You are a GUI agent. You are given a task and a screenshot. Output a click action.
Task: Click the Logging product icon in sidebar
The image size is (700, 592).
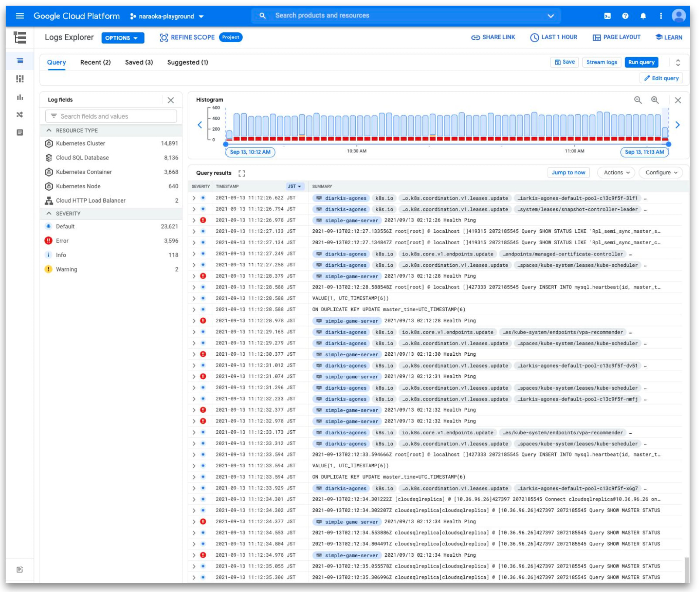pos(20,37)
